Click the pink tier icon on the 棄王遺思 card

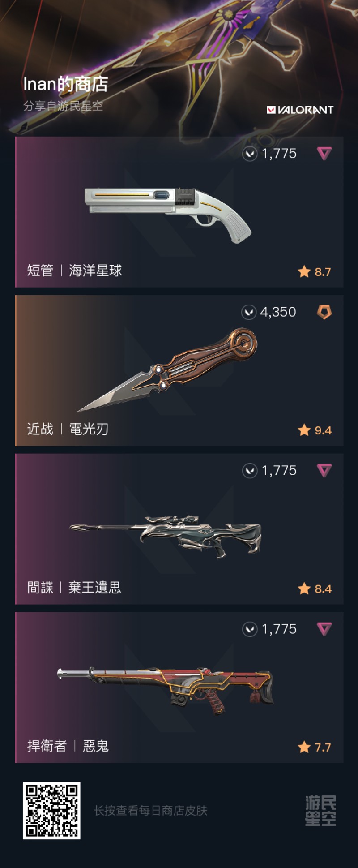pos(324,470)
